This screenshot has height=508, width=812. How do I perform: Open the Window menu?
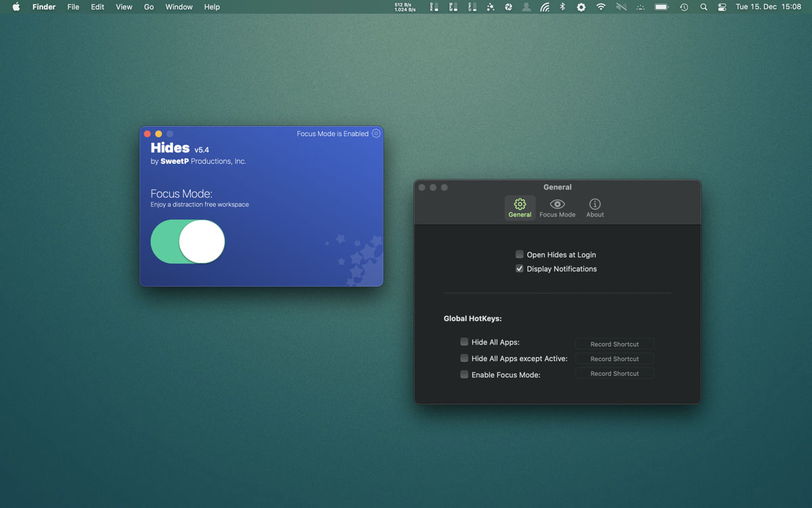pyautogui.click(x=179, y=7)
